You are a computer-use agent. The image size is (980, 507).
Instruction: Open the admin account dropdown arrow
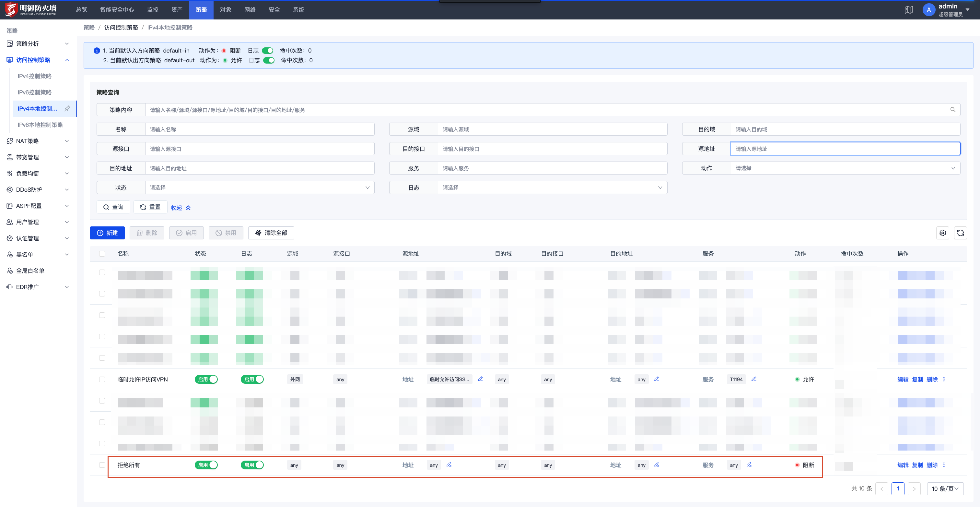pos(967,10)
